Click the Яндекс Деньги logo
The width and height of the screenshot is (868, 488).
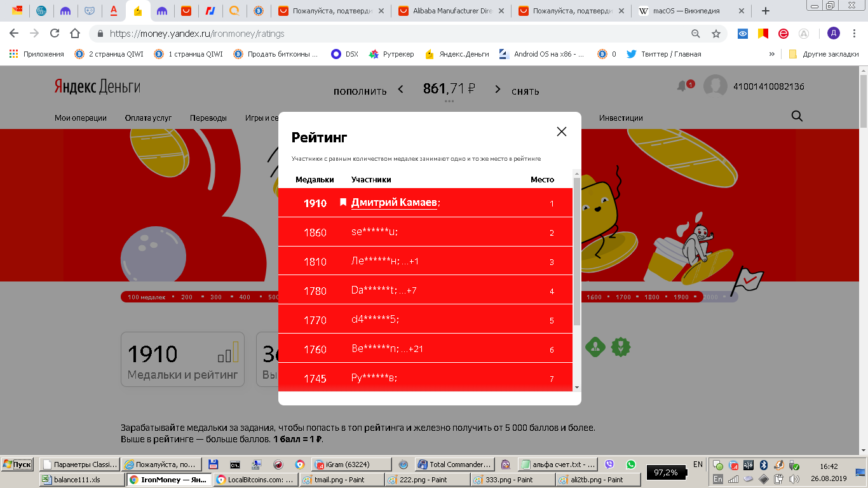coord(97,87)
